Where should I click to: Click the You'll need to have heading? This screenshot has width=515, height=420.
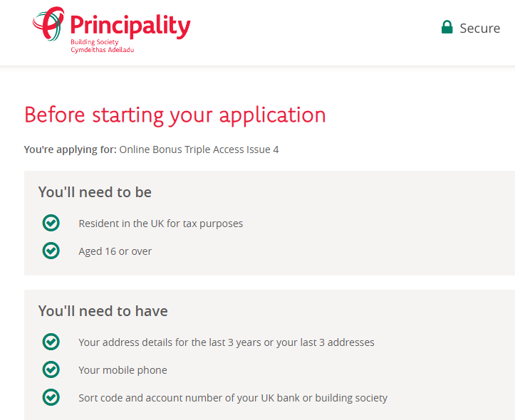[103, 311]
